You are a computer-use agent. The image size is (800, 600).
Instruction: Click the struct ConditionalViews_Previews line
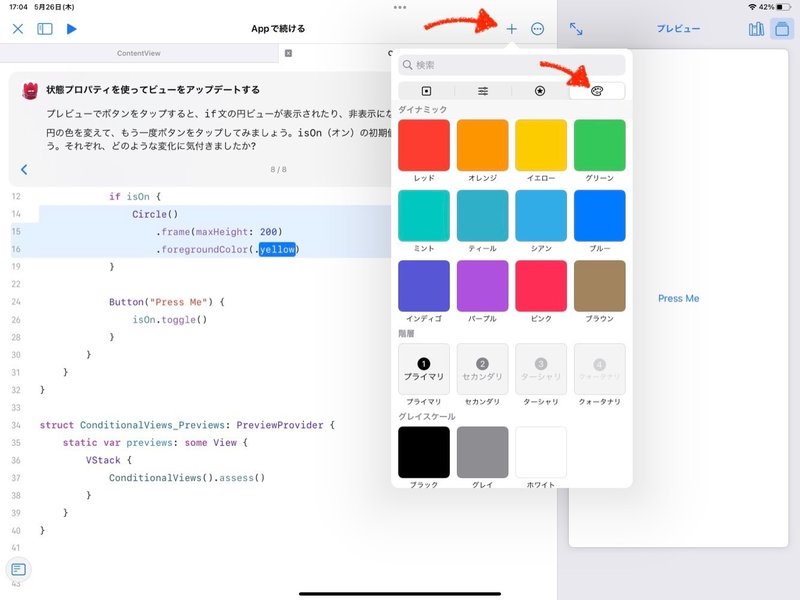pyautogui.click(x=187, y=425)
